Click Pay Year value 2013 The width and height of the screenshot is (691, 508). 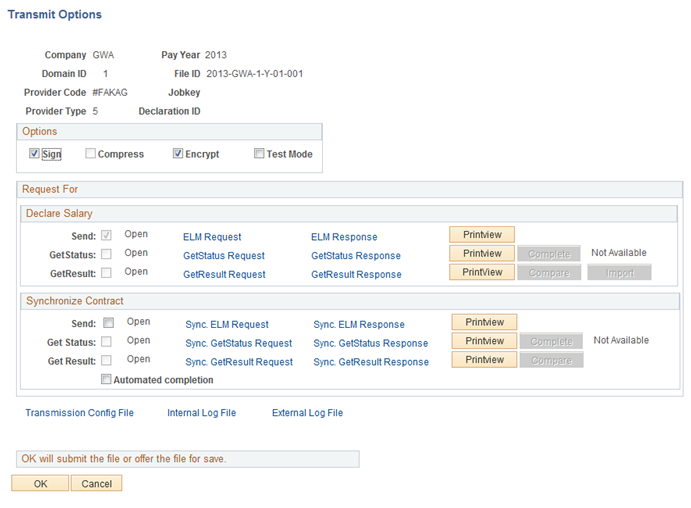click(x=215, y=55)
